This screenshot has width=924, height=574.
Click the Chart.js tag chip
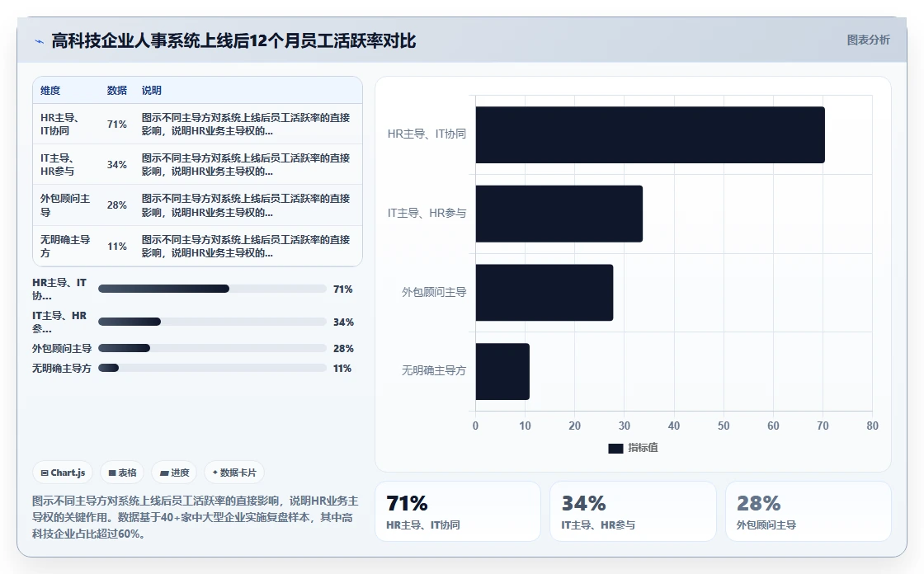coord(63,473)
